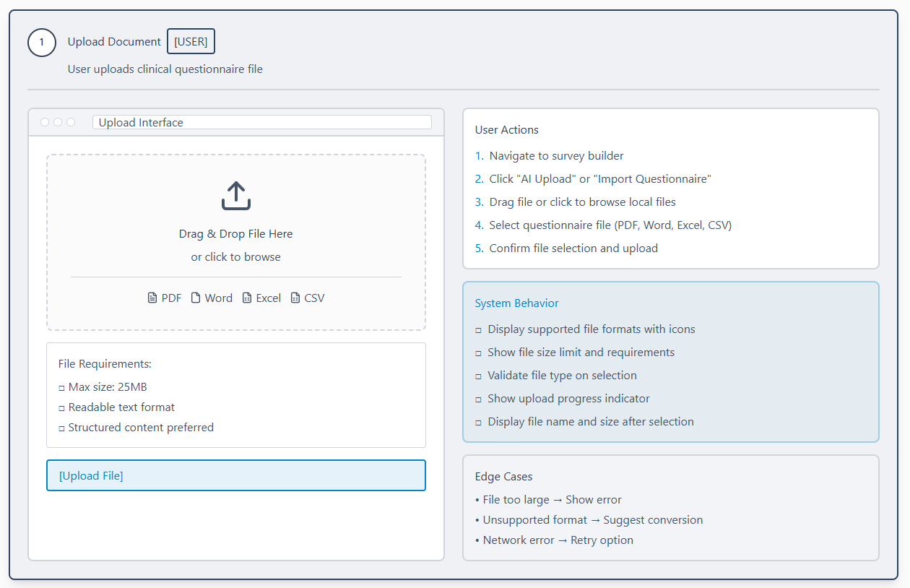This screenshot has height=588, width=910.
Task: Click the "System Behavior" heading
Action: [517, 303]
